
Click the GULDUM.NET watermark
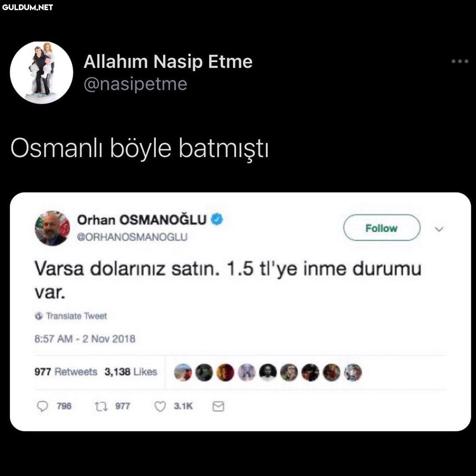coord(28,7)
